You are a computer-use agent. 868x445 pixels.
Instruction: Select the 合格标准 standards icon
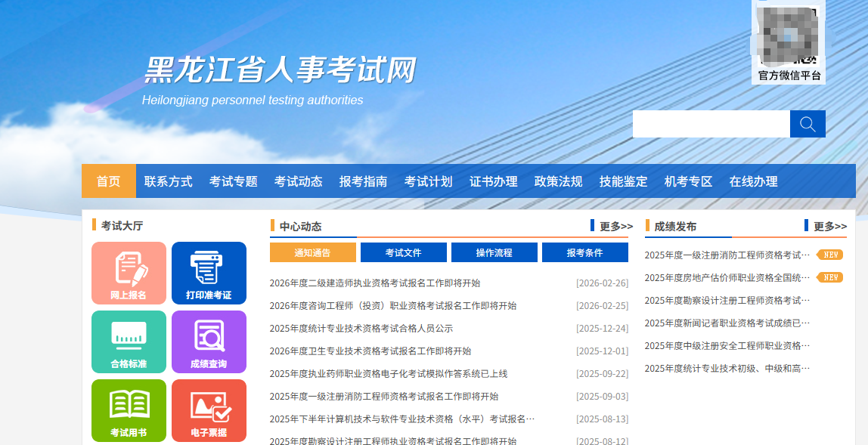click(x=129, y=341)
